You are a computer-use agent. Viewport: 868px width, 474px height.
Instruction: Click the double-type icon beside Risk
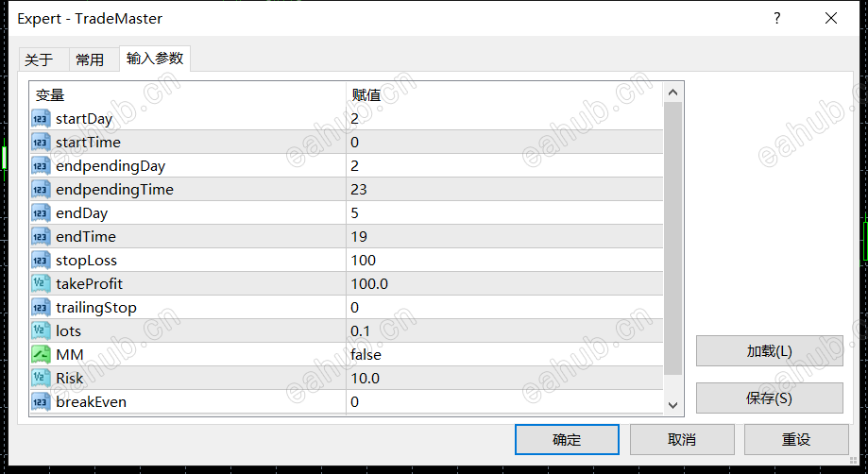point(41,379)
